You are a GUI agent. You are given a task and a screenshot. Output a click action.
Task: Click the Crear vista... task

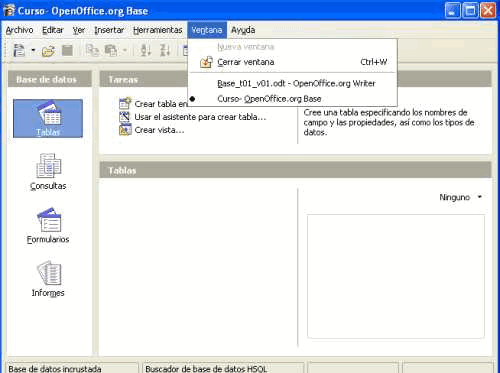(159, 130)
